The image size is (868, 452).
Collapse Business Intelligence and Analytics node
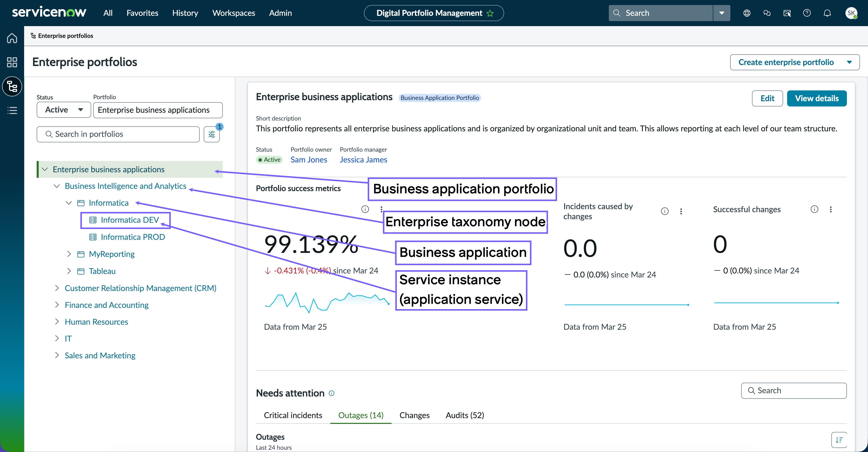pyautogui.click(x=57, y=186)
